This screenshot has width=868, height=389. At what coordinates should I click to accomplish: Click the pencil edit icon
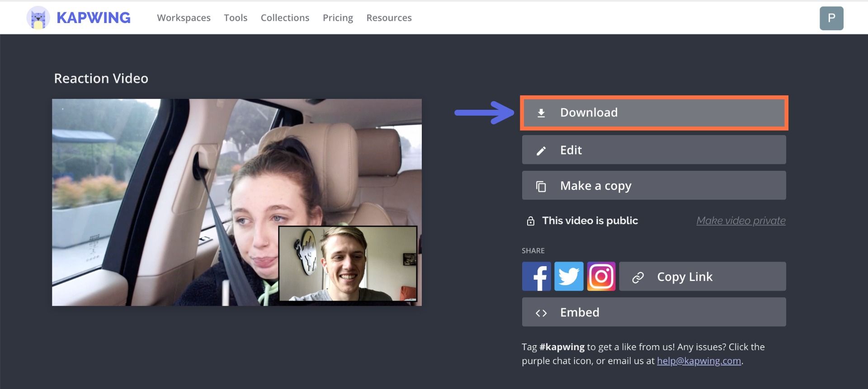coord(541,150)
